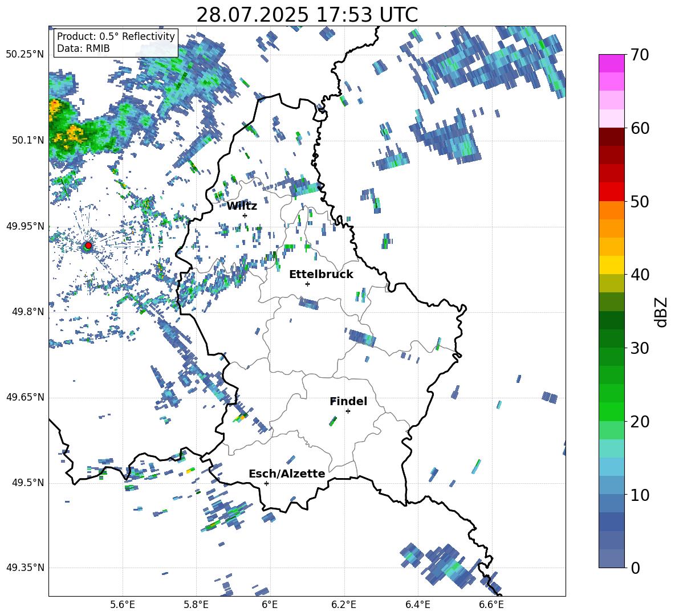675x616 pixels.
Task: Click the yellow band above 40 dBZ
Action: tap(612, 265)
